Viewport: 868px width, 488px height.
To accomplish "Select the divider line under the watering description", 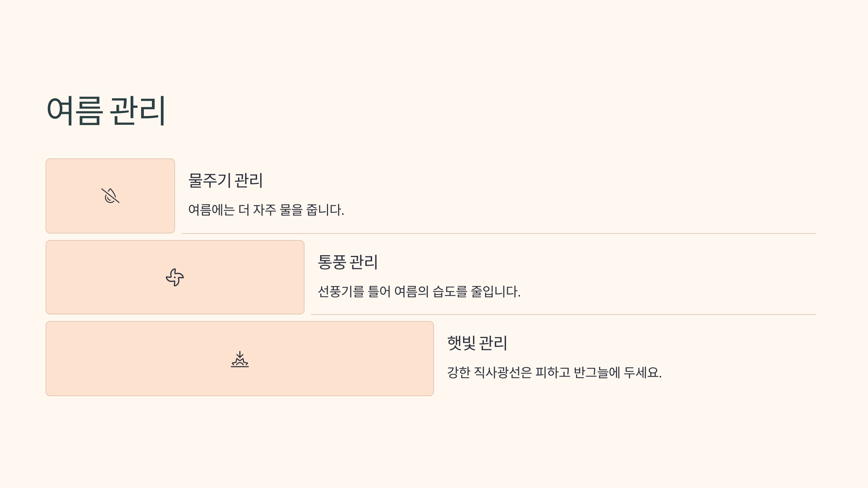I will [x=499, y=234].
